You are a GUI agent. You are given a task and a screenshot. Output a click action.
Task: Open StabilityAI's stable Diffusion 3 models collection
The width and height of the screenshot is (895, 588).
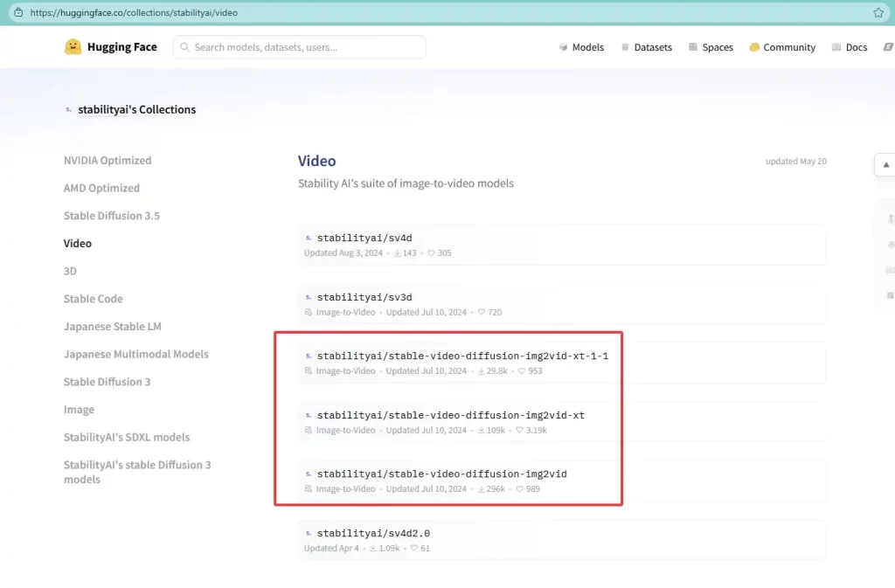coord(137,472)
